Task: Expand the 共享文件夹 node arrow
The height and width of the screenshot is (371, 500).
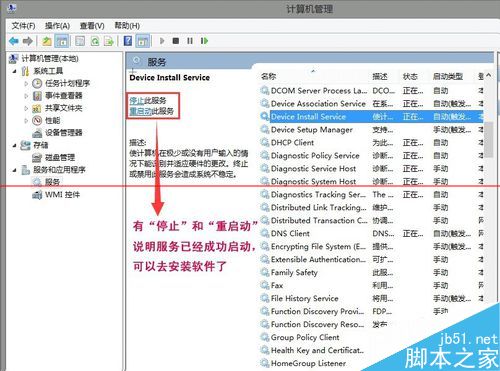Action: (x=26, y=108)
